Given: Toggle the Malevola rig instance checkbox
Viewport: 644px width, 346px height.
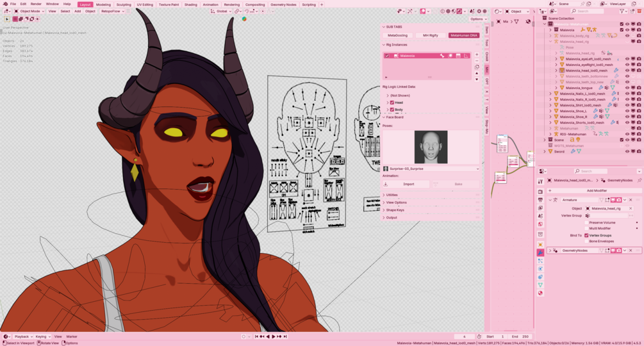Looking at the screenshot, I should click(387, 56).
